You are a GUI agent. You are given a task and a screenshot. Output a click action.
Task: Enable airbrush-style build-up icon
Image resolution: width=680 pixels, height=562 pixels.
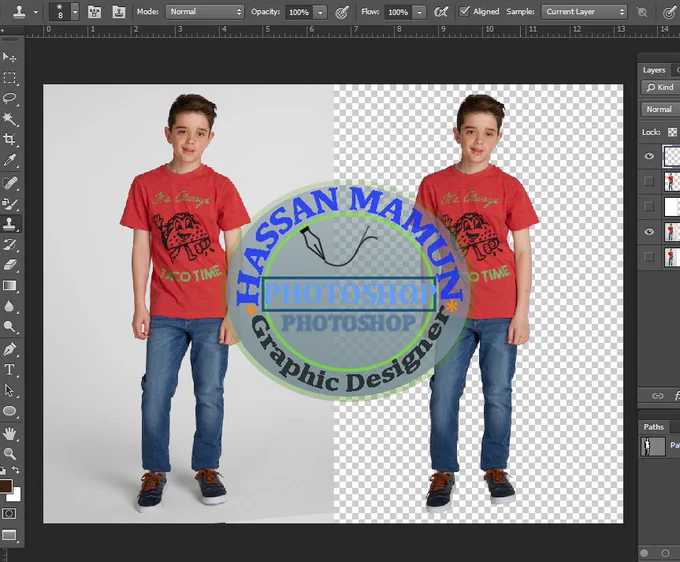point(441,12)
